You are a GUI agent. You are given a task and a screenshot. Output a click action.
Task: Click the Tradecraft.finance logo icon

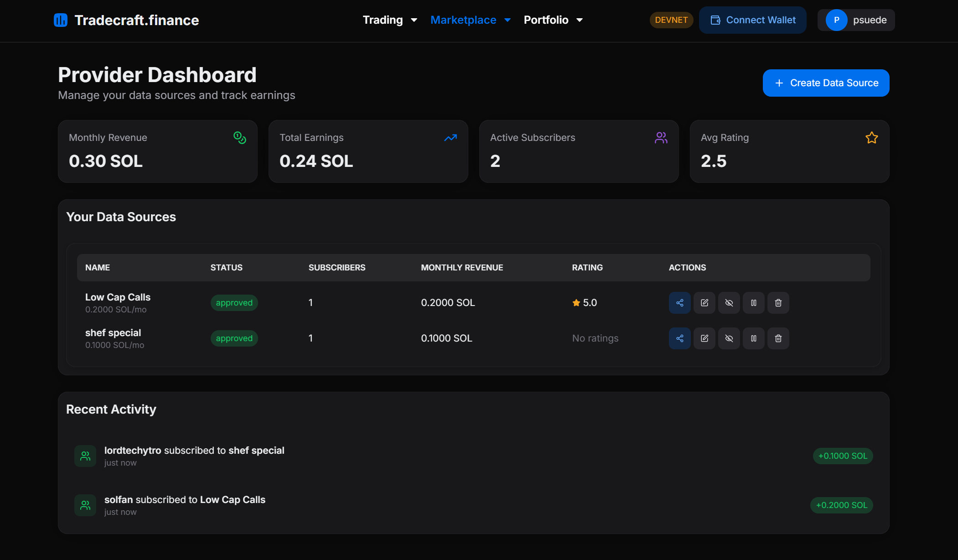61,20
